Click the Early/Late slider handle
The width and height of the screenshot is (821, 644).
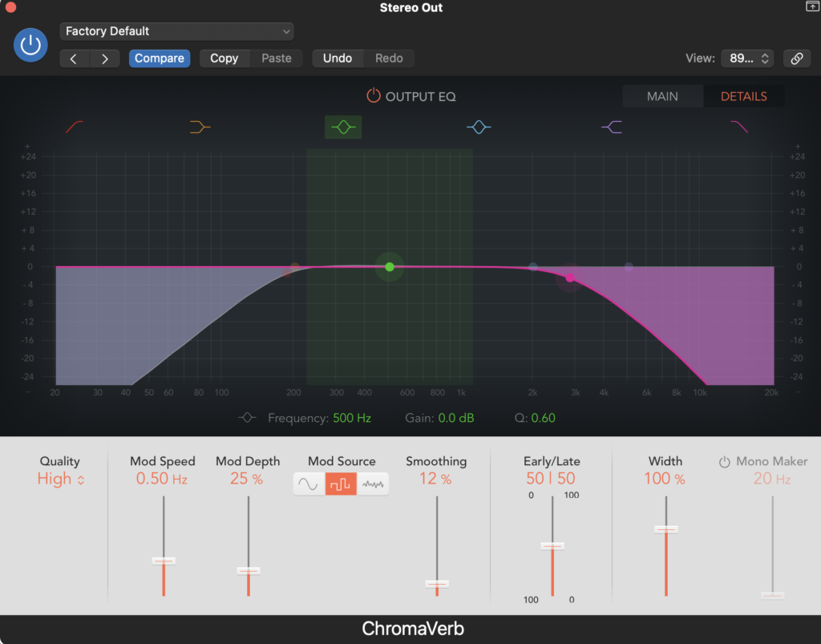click(552, 546)
